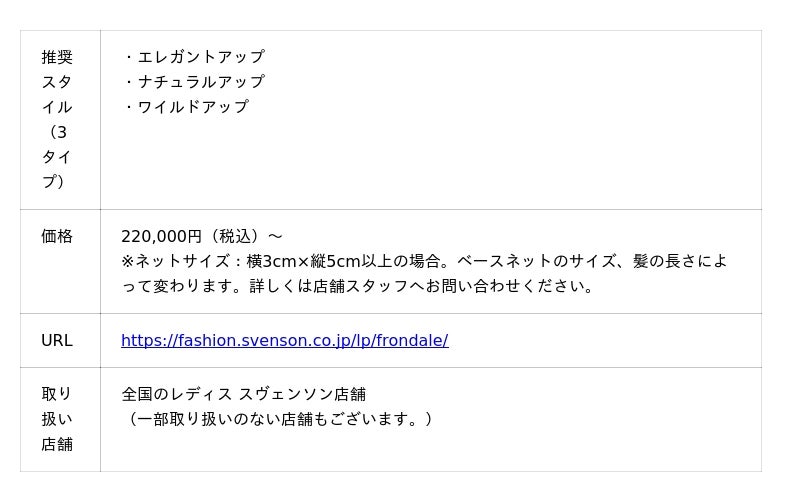Click the スヴェンソン店舗 text
Image resolution: width=800 pixels, height=502 pixels.
tap(302, 394)
